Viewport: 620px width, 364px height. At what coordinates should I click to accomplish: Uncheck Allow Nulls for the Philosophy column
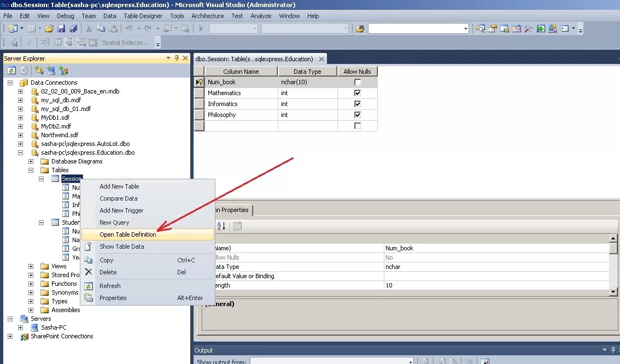click(358, 115)
